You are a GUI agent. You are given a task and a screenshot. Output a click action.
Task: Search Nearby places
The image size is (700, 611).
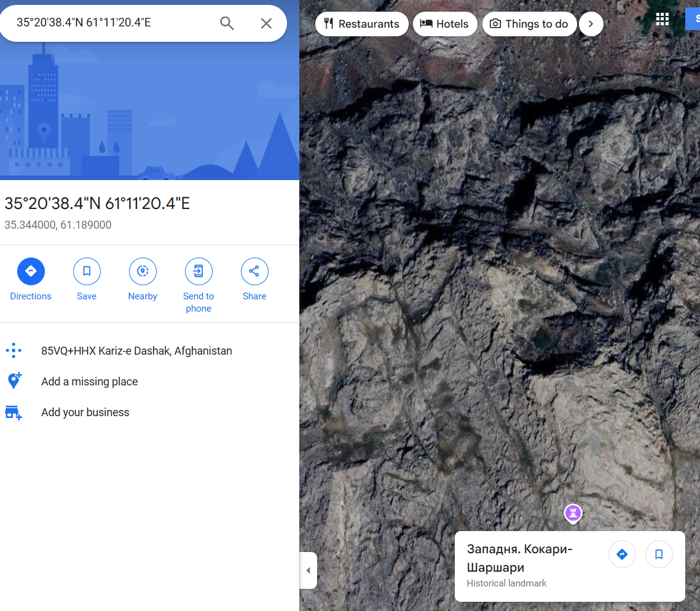pyautogui.click(x=143, y=280)
